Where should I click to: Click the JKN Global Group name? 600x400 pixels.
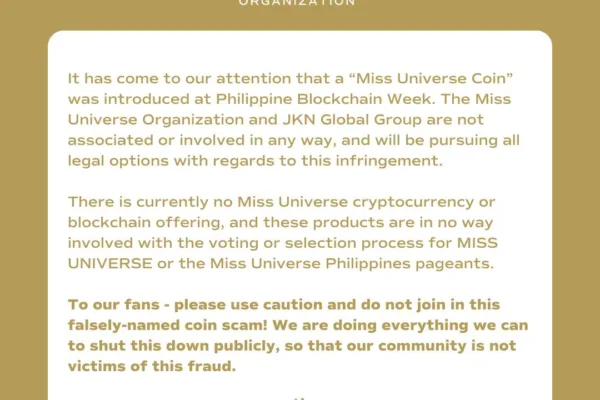point(352,119)
